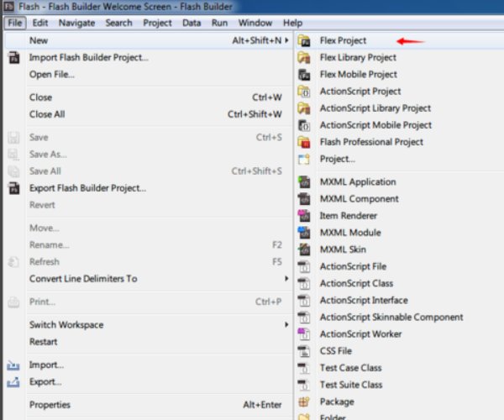The height and width of the screenshot is (420, 504).
Task: Click the Flash Professional Project icon
Action: [x=304, y=142]
